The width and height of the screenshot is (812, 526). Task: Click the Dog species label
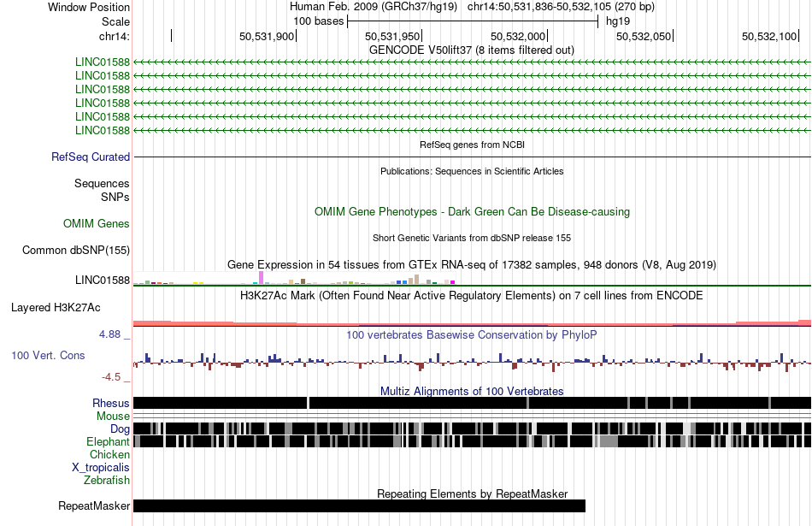pyautogui.click(x=120, y=428)
